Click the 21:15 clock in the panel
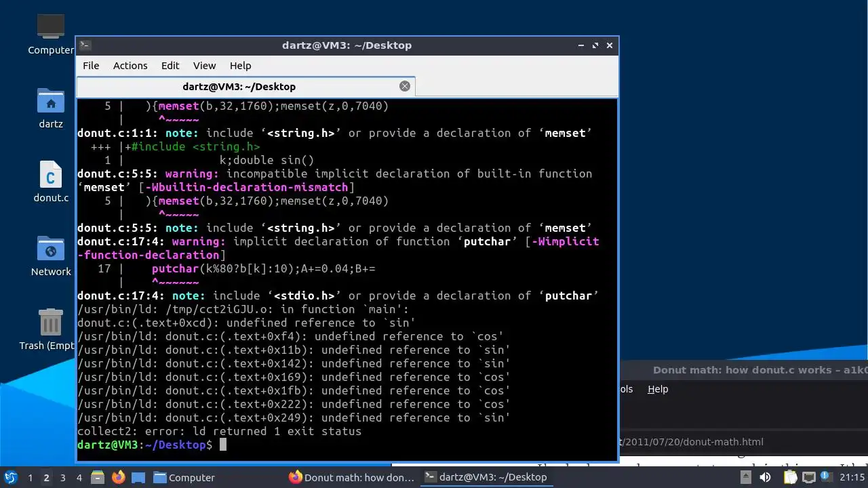 pos(852,477)
